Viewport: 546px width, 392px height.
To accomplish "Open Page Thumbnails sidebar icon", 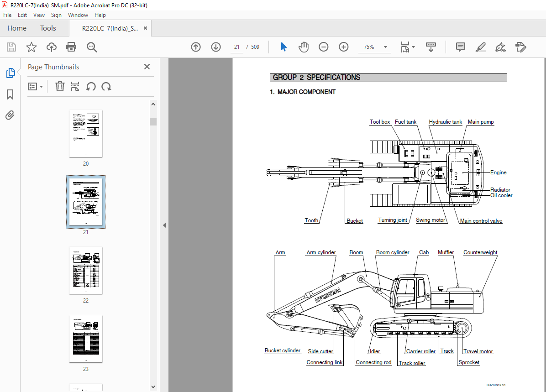I will click(x=10, y=73).
